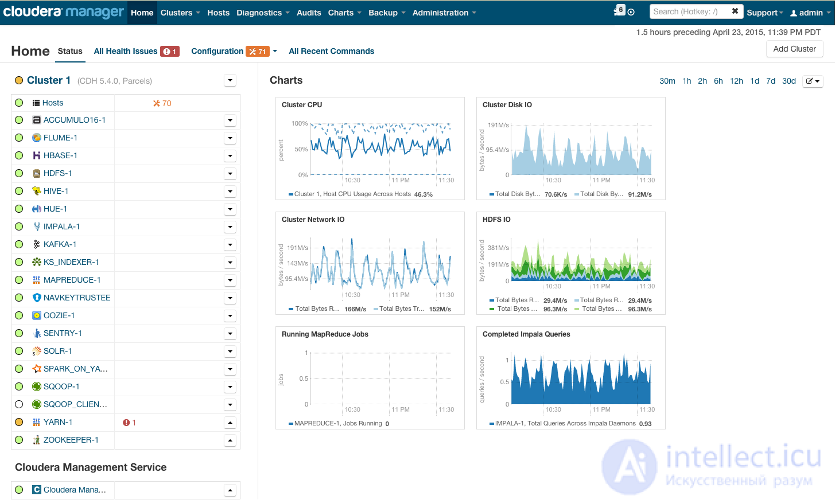Switch to the Status tab
835x504 pixels.
pyautogui.click(x=70, y=52)
